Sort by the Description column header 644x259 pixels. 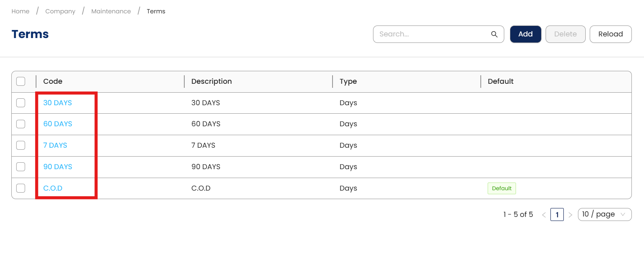(212, 81)
